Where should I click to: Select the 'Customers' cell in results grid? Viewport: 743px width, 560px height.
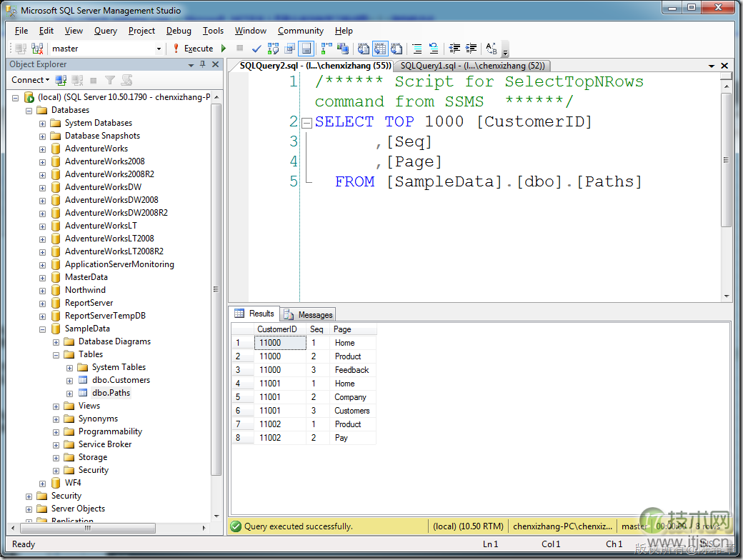click(352, 411)
